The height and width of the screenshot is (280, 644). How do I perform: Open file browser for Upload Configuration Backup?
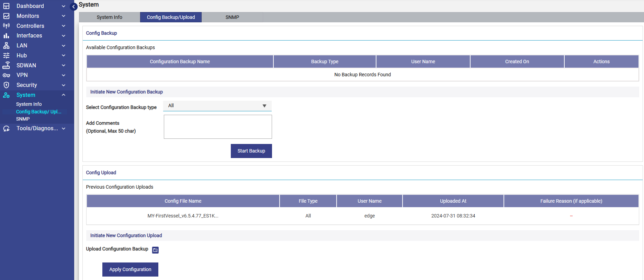(155, 250)
